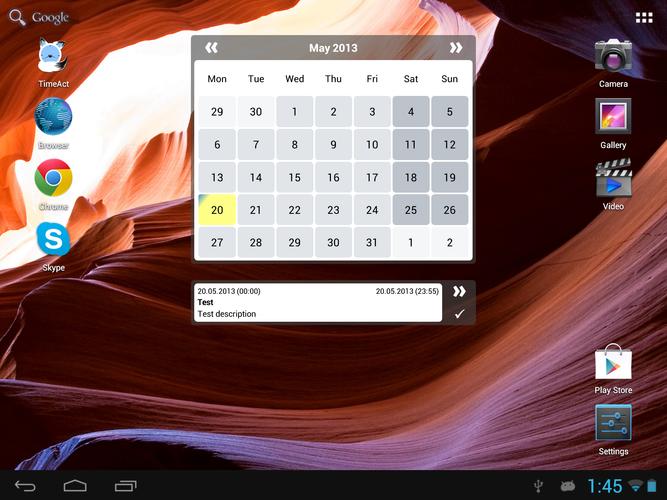The width and height of the screenshot is (667, 500).
Task: Mark the Test task as done
Action: tap(459, 314)
